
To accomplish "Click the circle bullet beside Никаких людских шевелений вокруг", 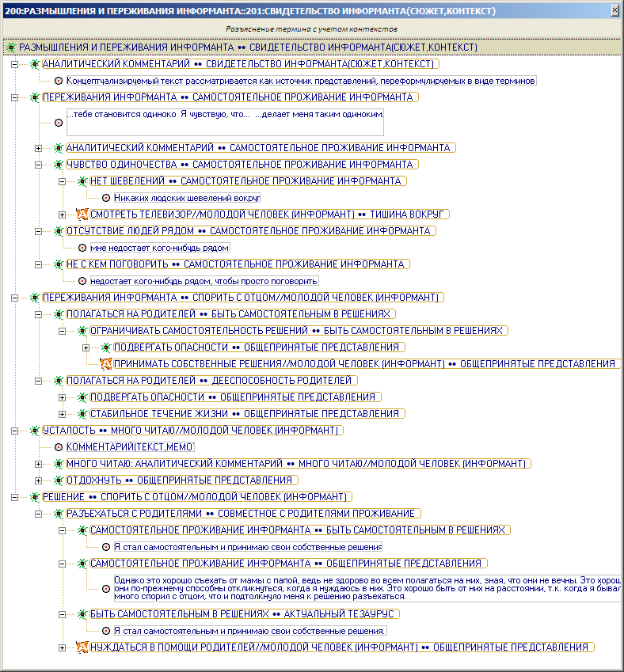I will click(x=106, y=198).
